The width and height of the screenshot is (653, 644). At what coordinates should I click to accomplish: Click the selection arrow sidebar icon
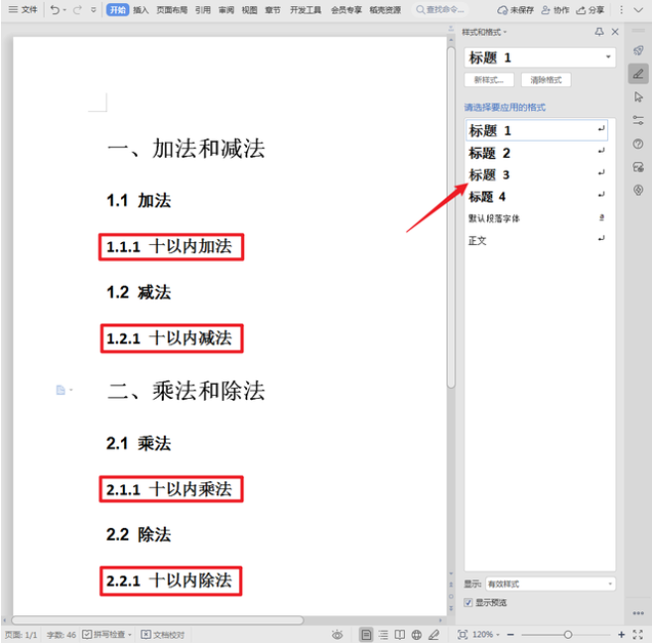638,96
